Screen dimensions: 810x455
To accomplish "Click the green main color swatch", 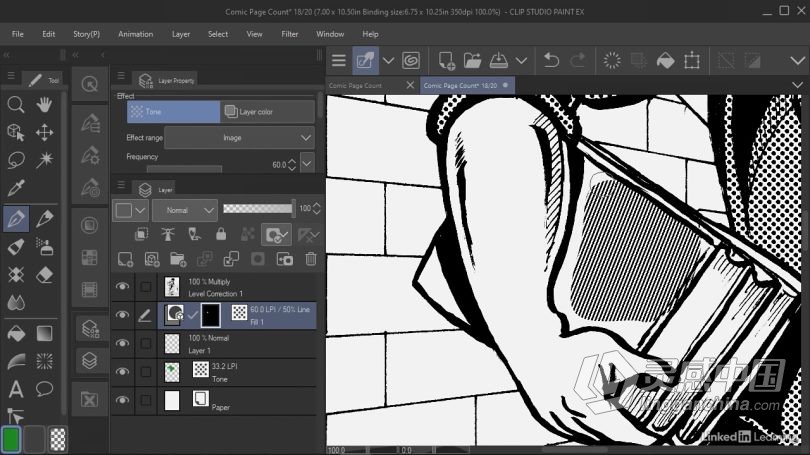I will click(x=11, y=439).
